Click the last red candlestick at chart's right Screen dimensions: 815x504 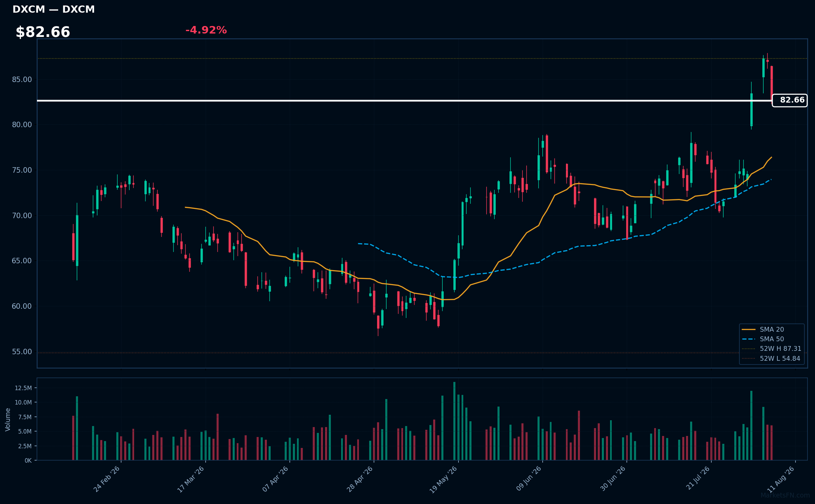click(772, 83)
